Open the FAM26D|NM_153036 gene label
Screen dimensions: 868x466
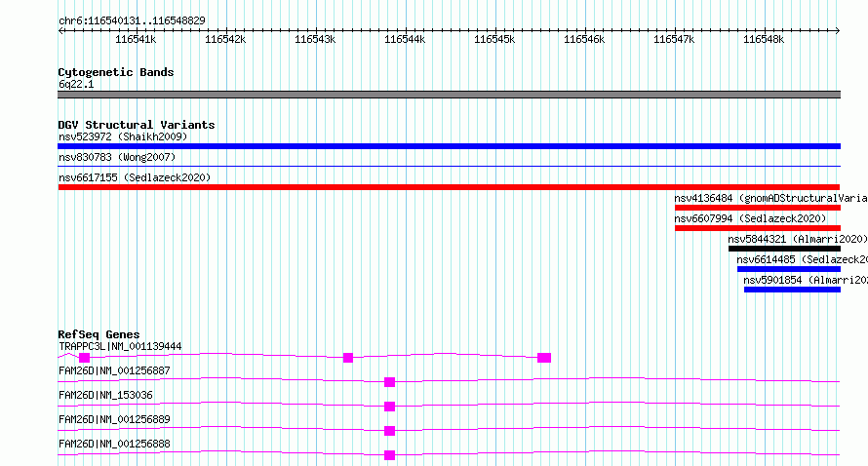coord(105,395)
